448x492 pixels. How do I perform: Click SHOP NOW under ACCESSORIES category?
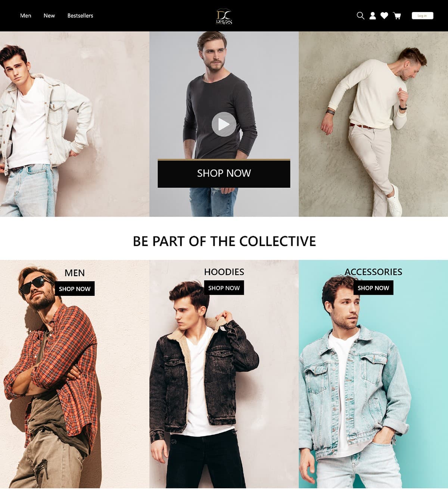click(373, 288)
